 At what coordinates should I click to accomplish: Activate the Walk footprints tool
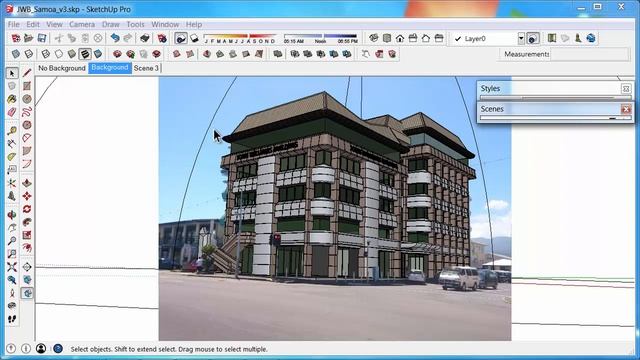point(12,319)
